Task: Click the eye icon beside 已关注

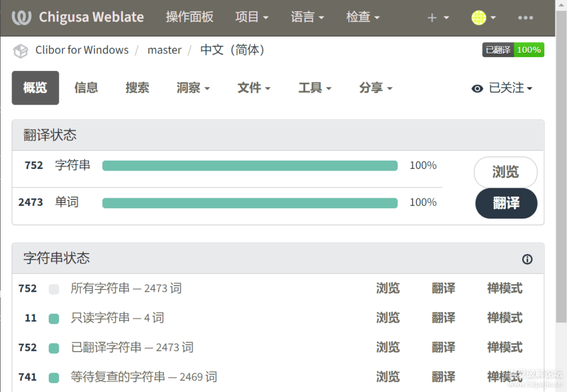Action: pyautogui.click(x=477, y=89)
